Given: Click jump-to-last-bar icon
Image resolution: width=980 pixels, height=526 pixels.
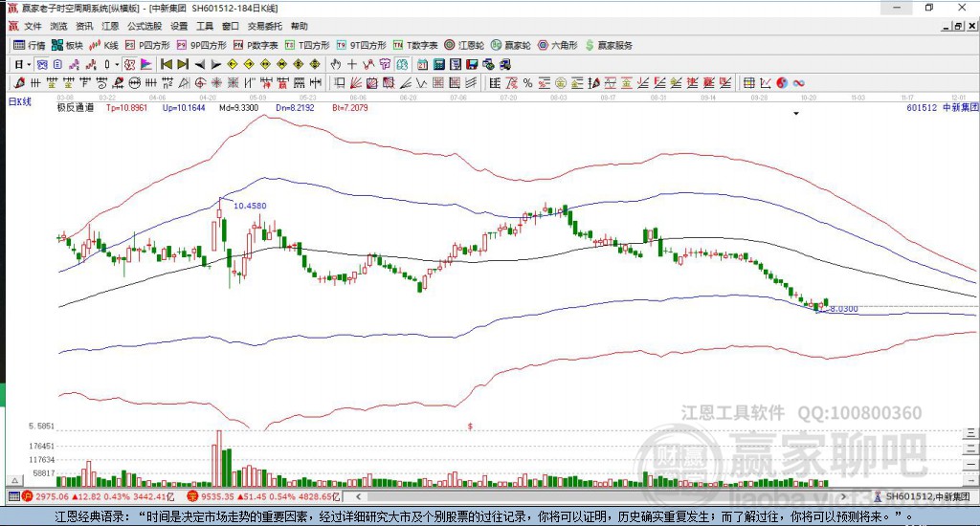Looking at the screenshot, I should 183,64.
